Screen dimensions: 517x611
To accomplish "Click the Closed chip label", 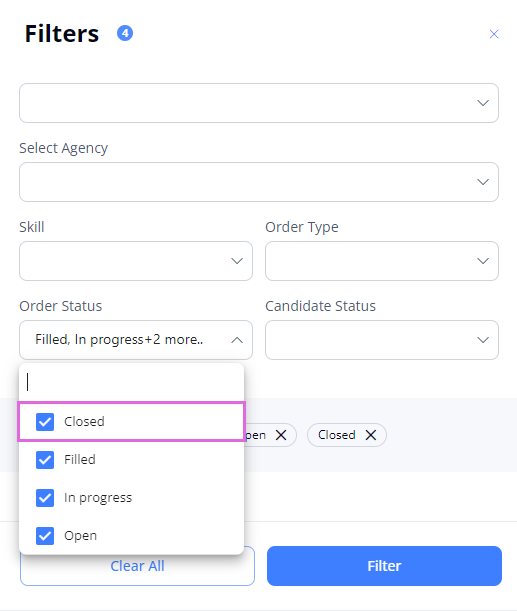I will tap(337, 435).
